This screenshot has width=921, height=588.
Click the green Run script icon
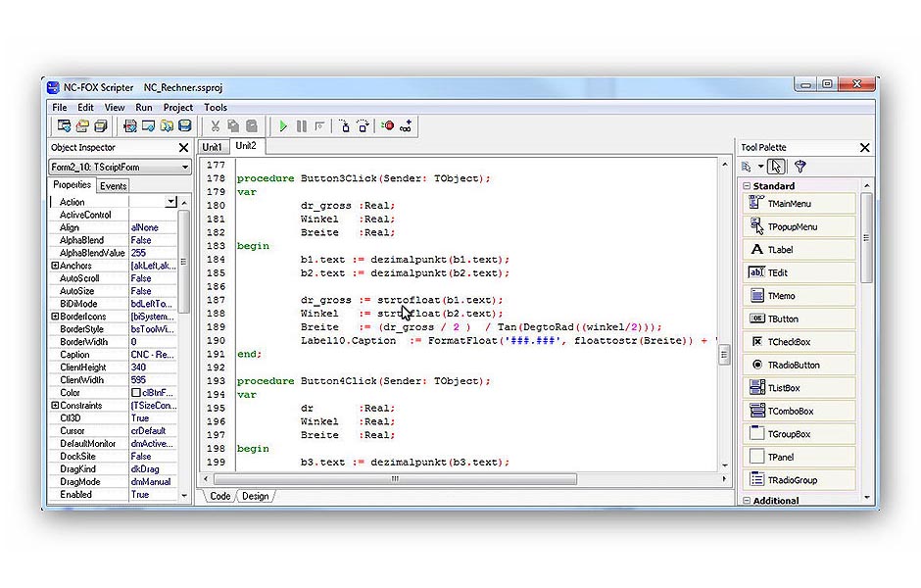[x=283, y=125]
